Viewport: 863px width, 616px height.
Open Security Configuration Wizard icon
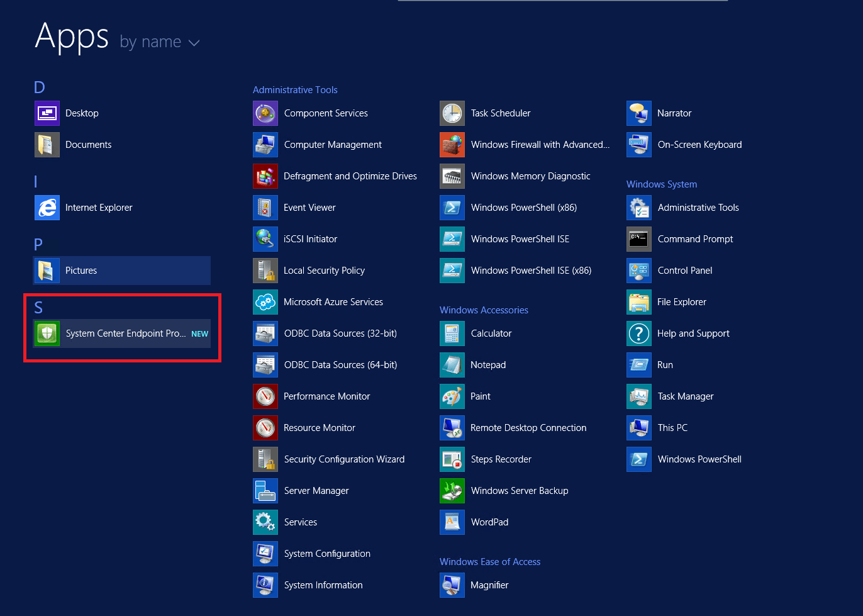pyautogui.click(x=265, y=459)
